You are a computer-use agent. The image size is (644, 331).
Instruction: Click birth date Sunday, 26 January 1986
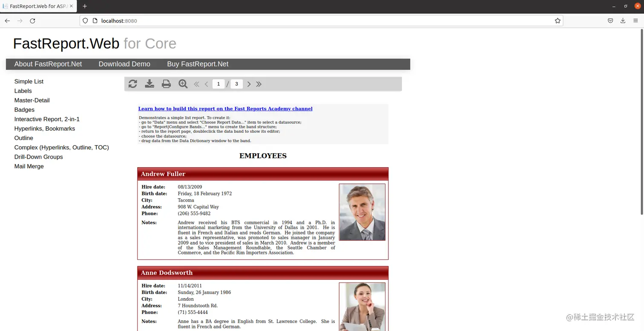[x=204, y=292]
